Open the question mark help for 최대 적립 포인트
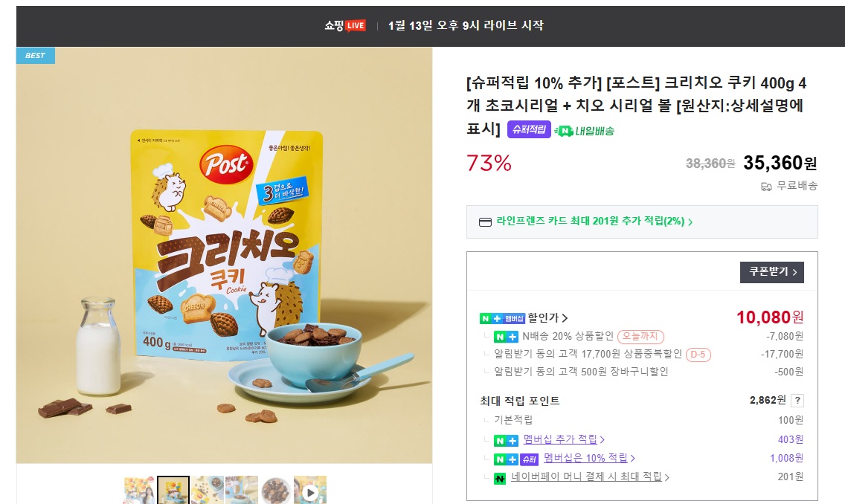845x504 pixels. coord(797,400)
